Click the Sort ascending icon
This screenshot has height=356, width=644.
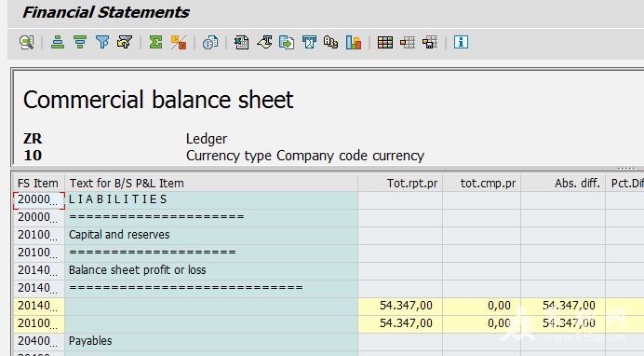coord(58,42)
